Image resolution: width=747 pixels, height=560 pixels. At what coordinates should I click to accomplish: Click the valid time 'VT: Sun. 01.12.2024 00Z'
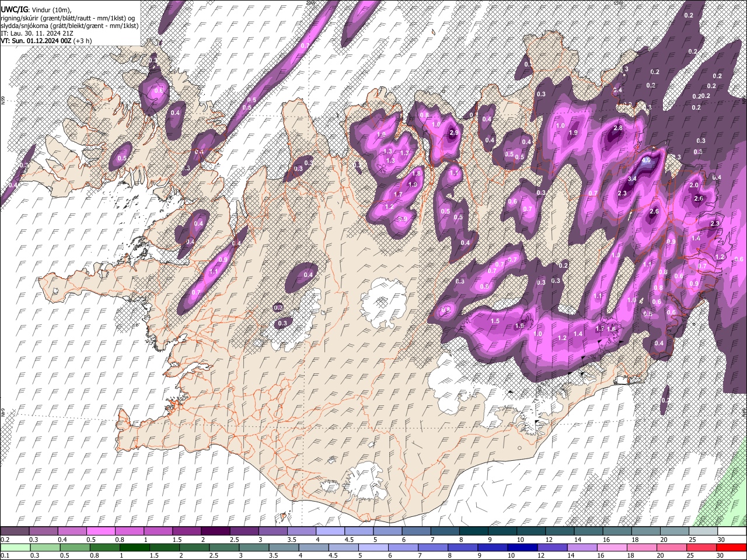pyautogui.click(x=36, y=41)
